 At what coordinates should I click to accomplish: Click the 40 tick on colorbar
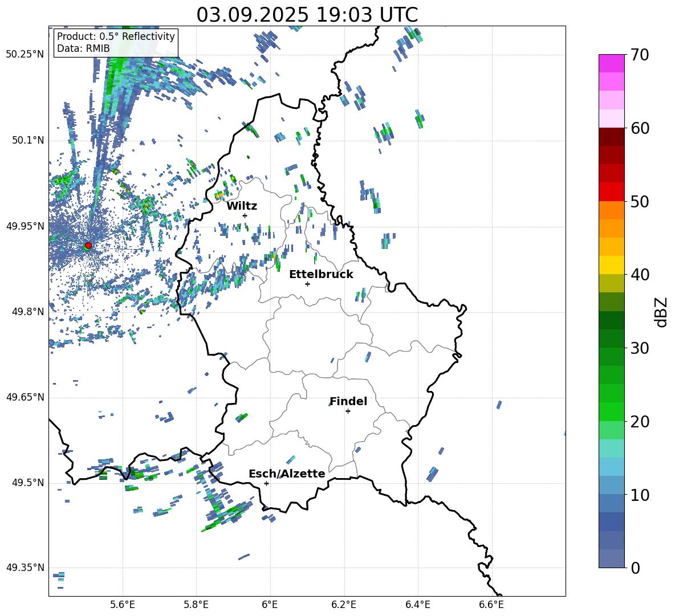[x=640, y=275]
